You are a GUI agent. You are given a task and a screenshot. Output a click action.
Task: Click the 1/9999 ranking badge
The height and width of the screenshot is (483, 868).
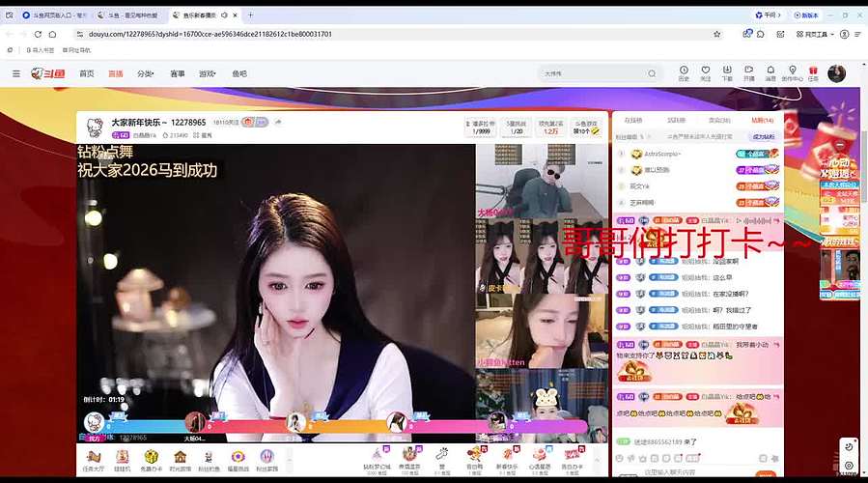(481, 128)
